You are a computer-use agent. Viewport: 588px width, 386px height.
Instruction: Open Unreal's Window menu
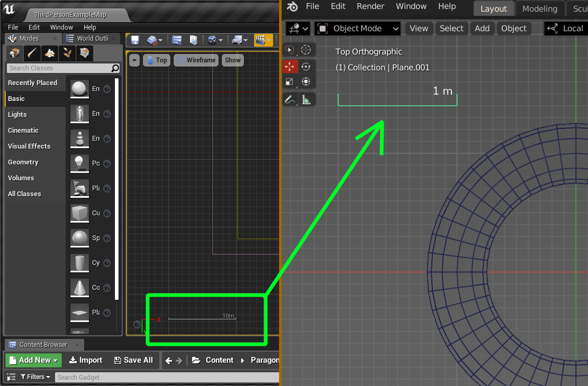pos(61,27)
